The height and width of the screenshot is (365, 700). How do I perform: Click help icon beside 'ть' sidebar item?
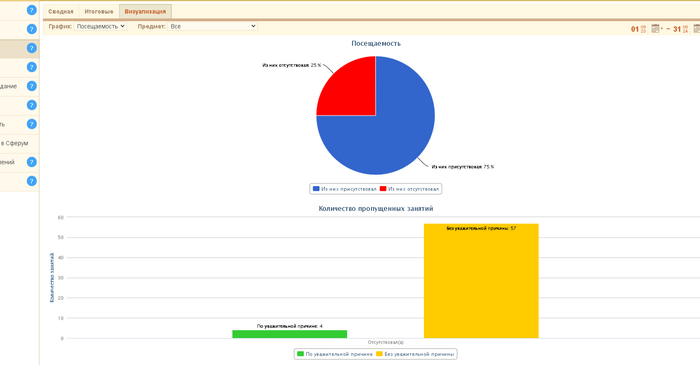(31, 124)
